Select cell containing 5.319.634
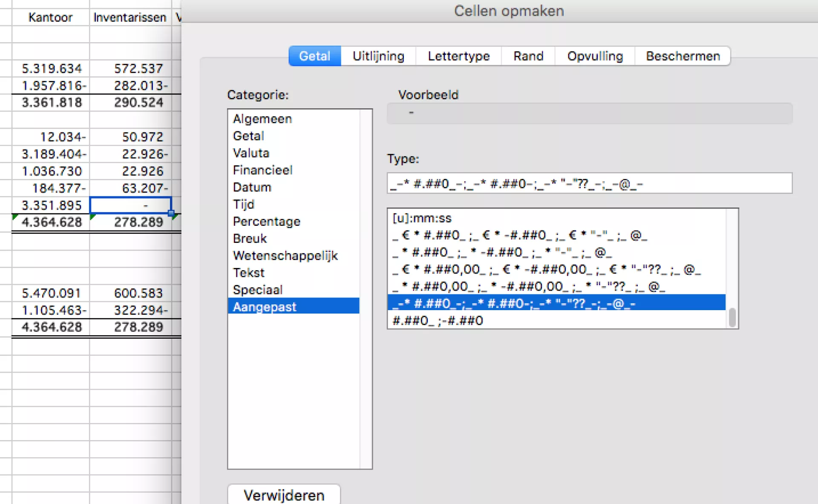Screen dimensions: 818x504 (52, 69)
